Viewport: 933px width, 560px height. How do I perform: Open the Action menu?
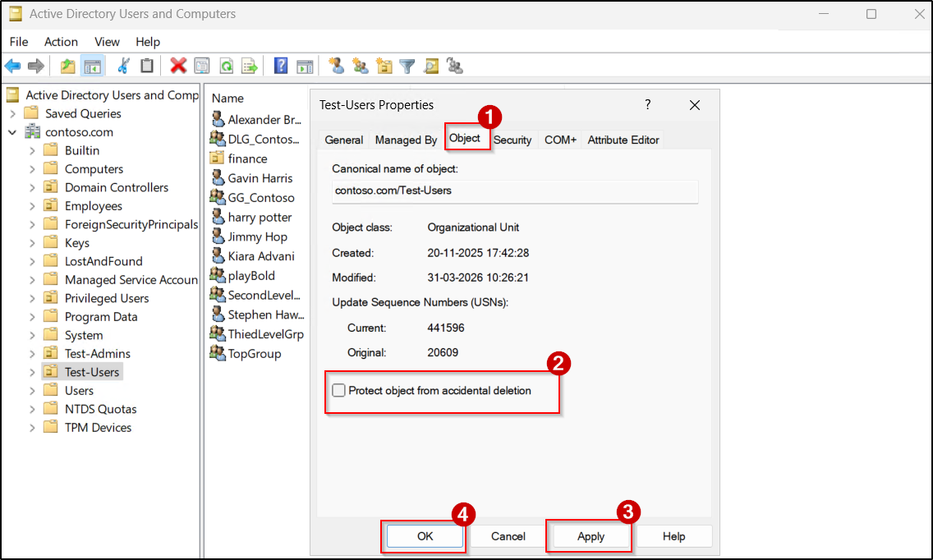pyautogui.click(x=61, y=42)
